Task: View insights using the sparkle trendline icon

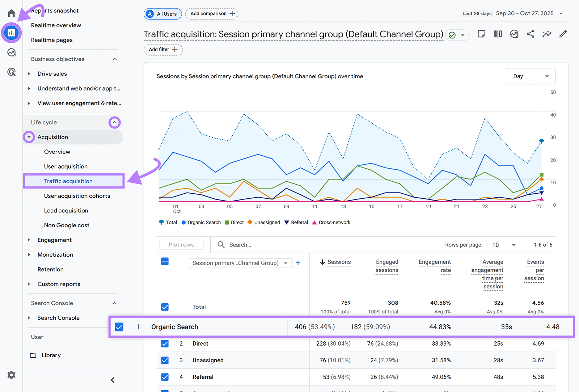Action: click(x=547, y=34)
